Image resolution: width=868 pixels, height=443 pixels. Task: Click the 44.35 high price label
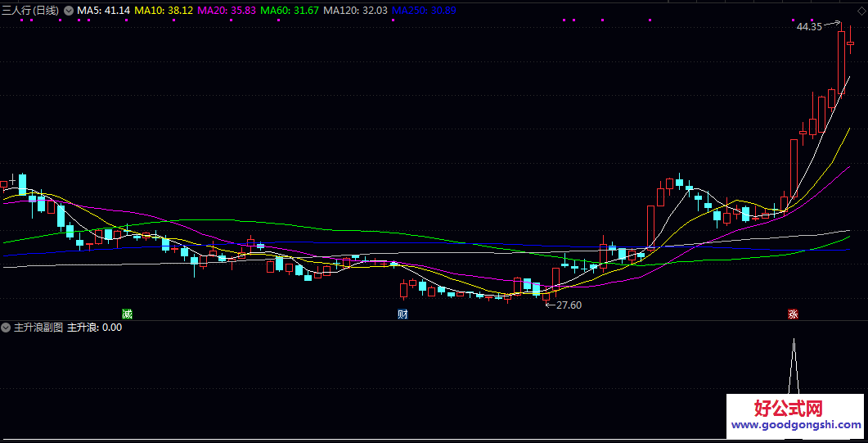tap(808, 27)
